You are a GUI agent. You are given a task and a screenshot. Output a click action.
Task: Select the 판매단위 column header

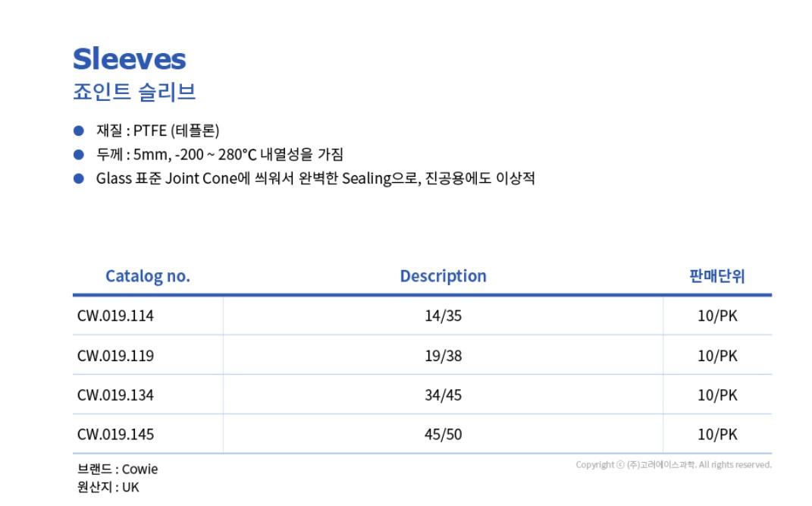(x=716, y=275)
